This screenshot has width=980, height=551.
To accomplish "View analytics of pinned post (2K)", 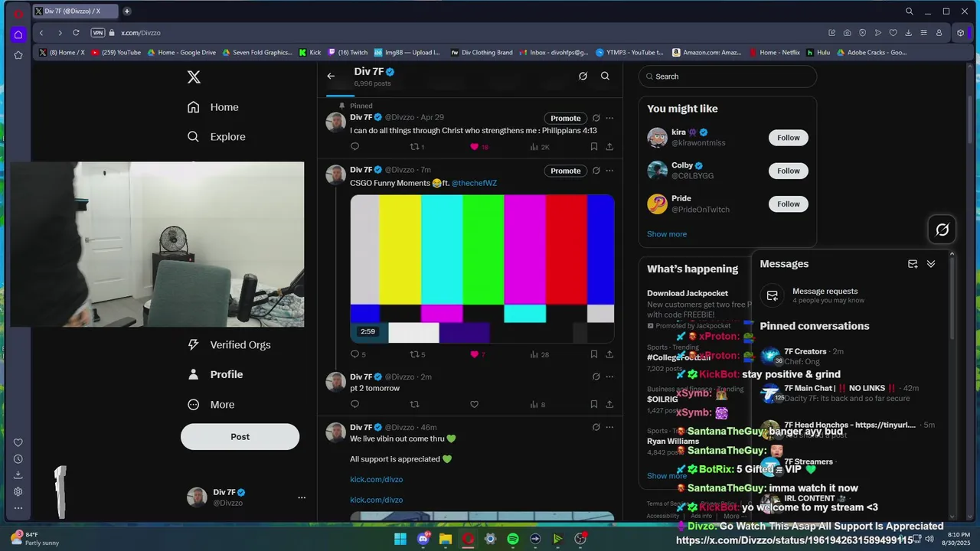I will (539, 147).
